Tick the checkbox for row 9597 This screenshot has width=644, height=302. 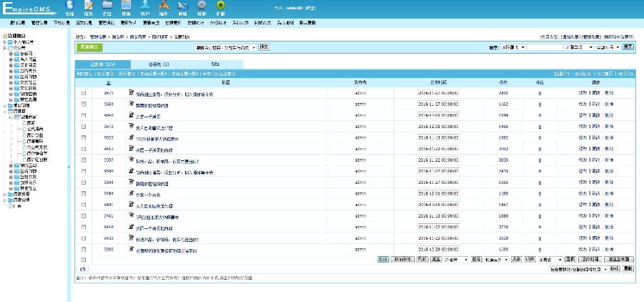tap(84, 160)
